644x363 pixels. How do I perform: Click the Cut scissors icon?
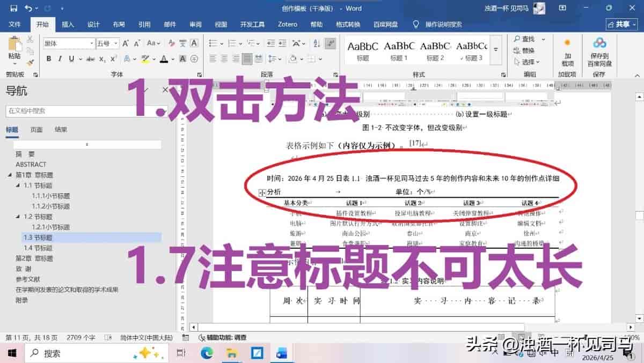[30, 39]
